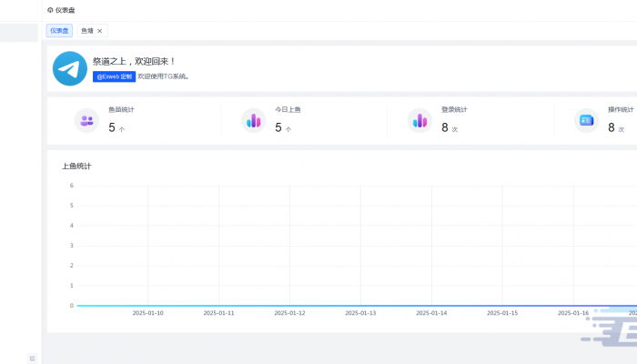637x364 pixels.
Task: Collapse sidebar using bottom-left icon
Action: coord(32,359)
